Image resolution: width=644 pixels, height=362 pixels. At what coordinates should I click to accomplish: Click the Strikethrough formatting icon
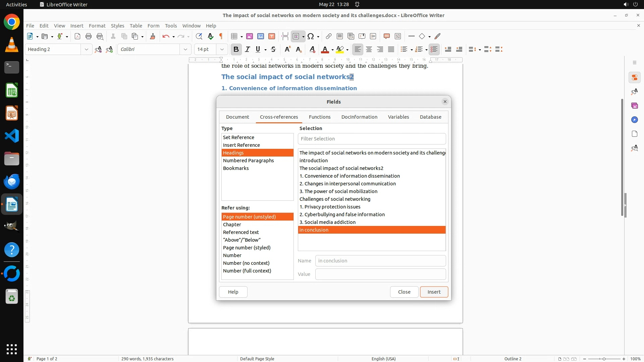[273, 49]
